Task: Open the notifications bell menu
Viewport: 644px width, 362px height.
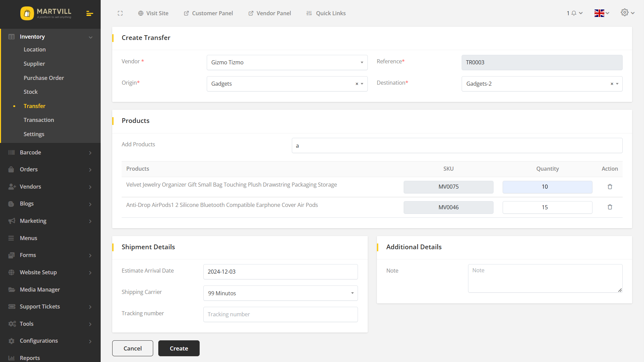Action: coord(574,13)
